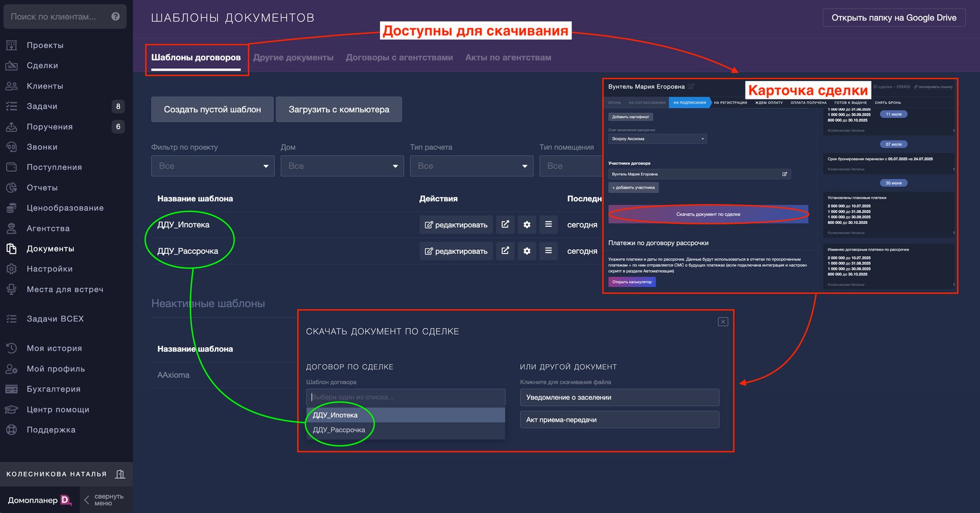Switch to the Другие документы tab
The height and width of the screenshot is (513, 980).
[293, 57]
